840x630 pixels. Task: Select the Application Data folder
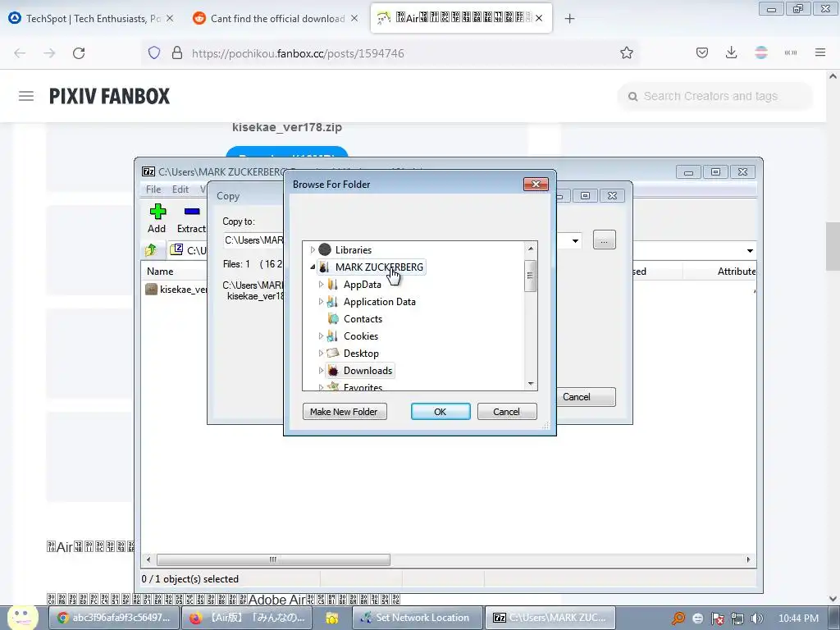tap(379, 302)
